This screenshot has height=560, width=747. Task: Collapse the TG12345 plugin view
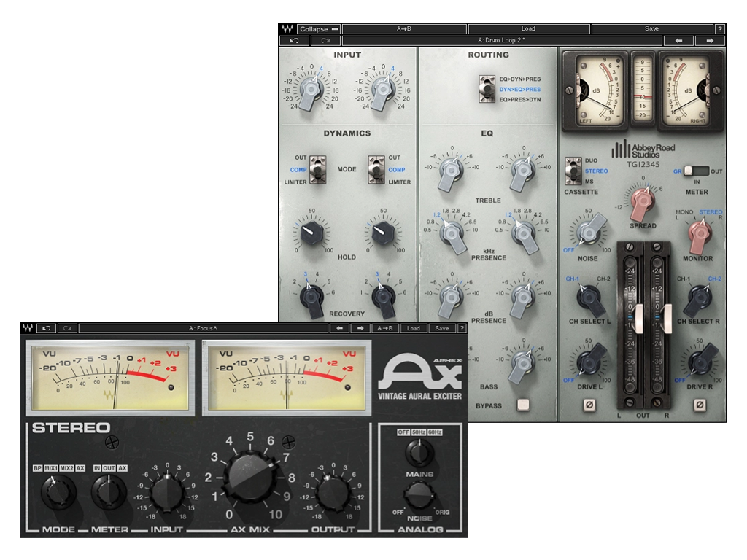click(319, 29)
